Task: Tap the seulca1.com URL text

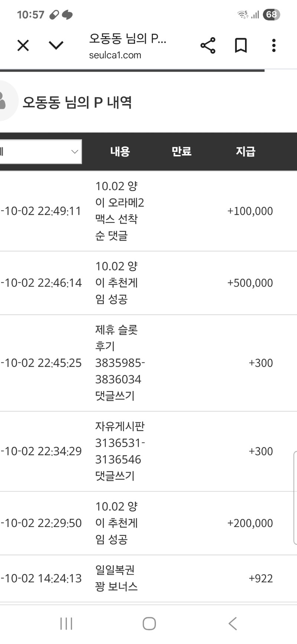Action: coord(115,55)
